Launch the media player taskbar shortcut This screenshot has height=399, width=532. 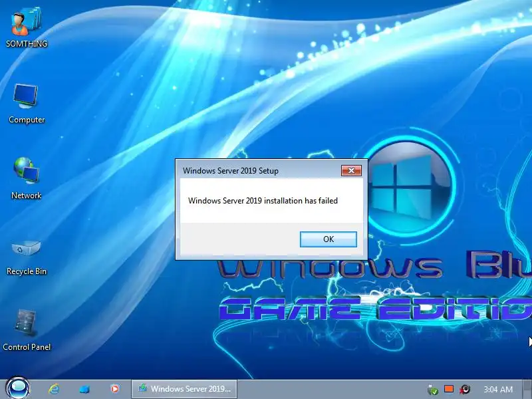click(x=114, y=389)
